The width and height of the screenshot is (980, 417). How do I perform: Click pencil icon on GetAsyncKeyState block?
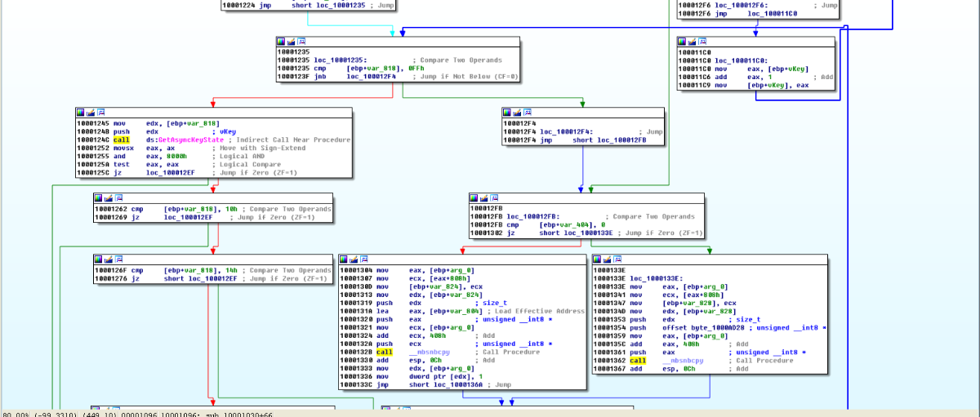coord(90,113)
